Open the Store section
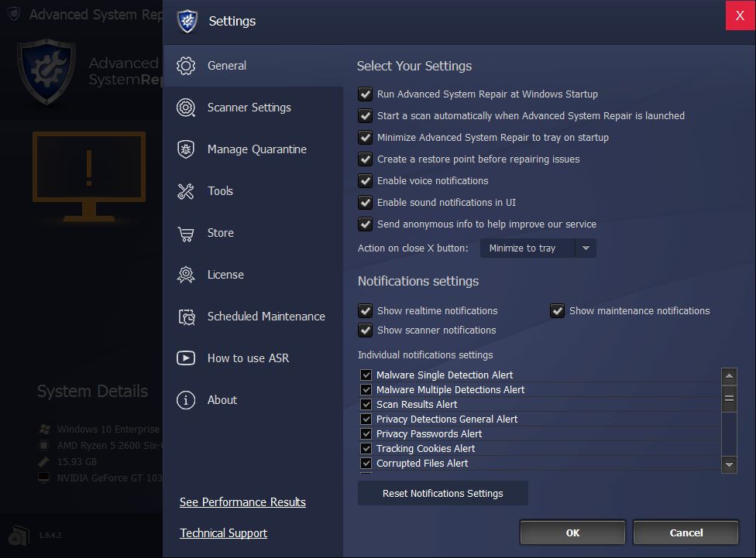This screenshot has width=756, height=558. click(253, 233)
